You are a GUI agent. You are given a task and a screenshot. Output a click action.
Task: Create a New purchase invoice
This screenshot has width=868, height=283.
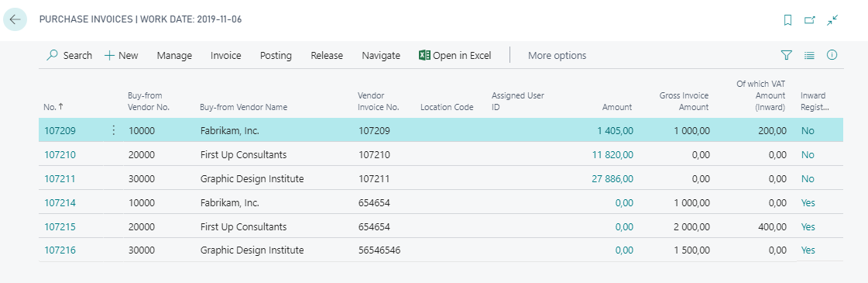[122, 55]
